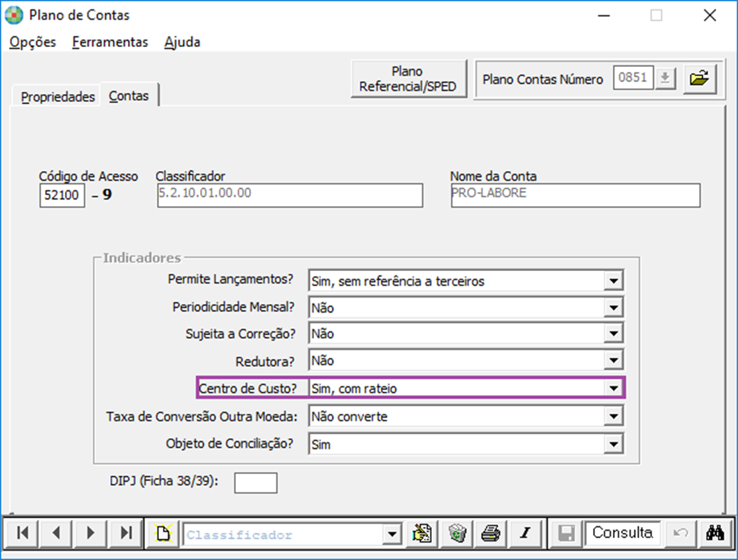
Task: Go to the first record
Action: point(22,533)
